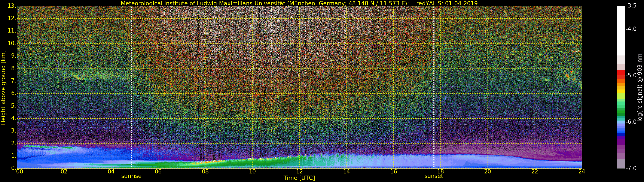Select the white dotted sunrise line marker
This screenshot has height=182, width=644.
[132, 87]
